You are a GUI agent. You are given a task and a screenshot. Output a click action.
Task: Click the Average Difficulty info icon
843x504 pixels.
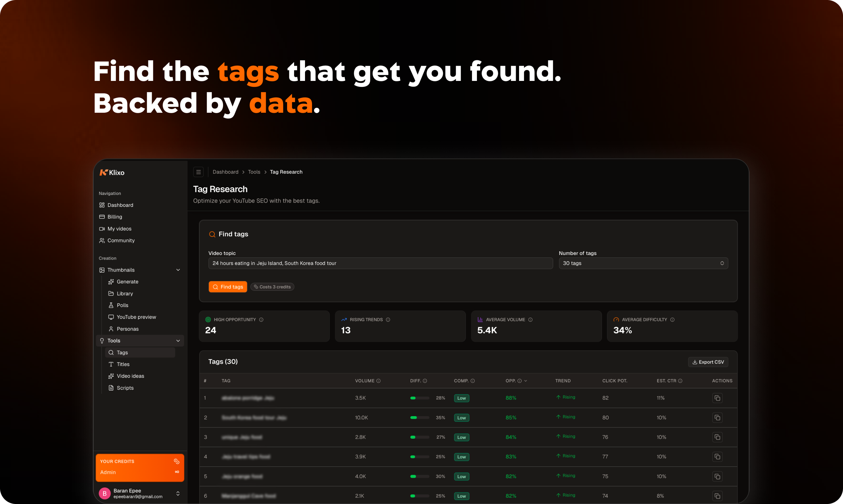pos(672,320)
